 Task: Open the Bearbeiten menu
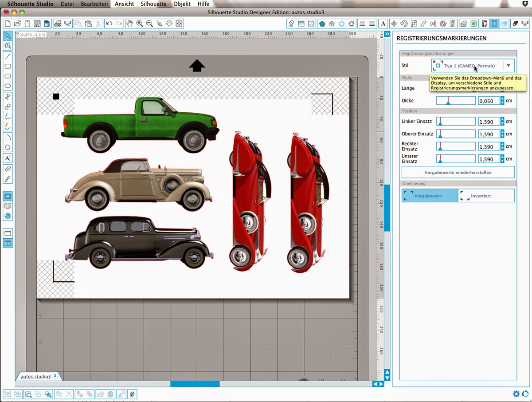coord(94,4)
